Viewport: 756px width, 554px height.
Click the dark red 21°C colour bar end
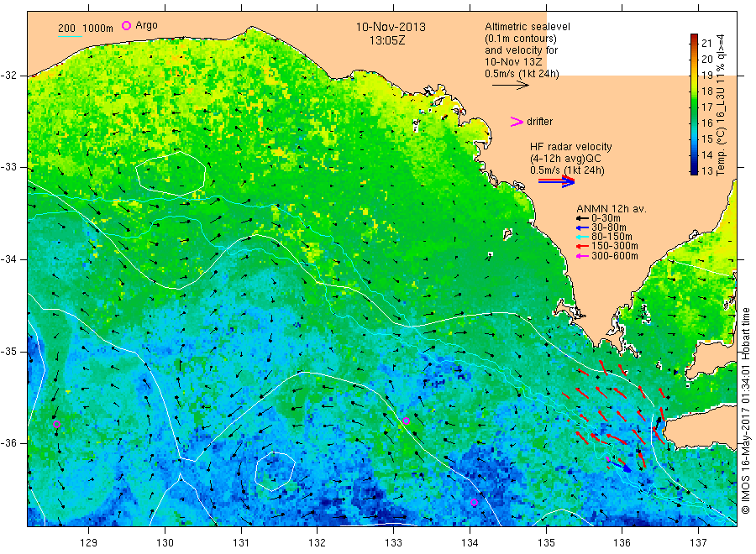point(694,37)
